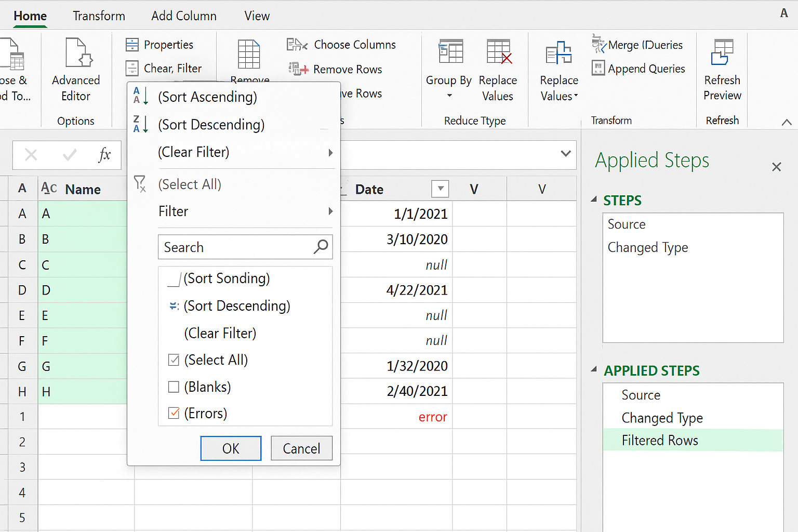This screenshot has width=798, height=532.
Task: Toggle the (Select All) checkbox
Action: pyautogui.click(x=174, y=360)
